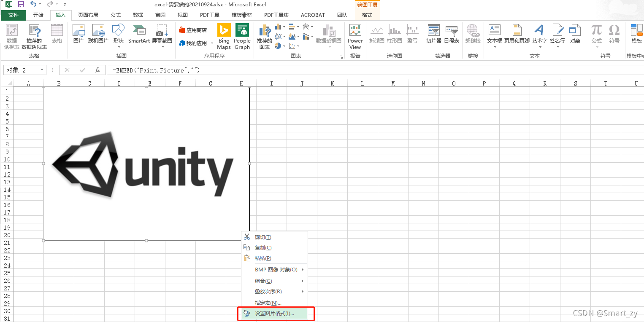Open the My Apps dropdown arrow
The width and height of the screenshot is (644, 322).
(x=212, y=43)
